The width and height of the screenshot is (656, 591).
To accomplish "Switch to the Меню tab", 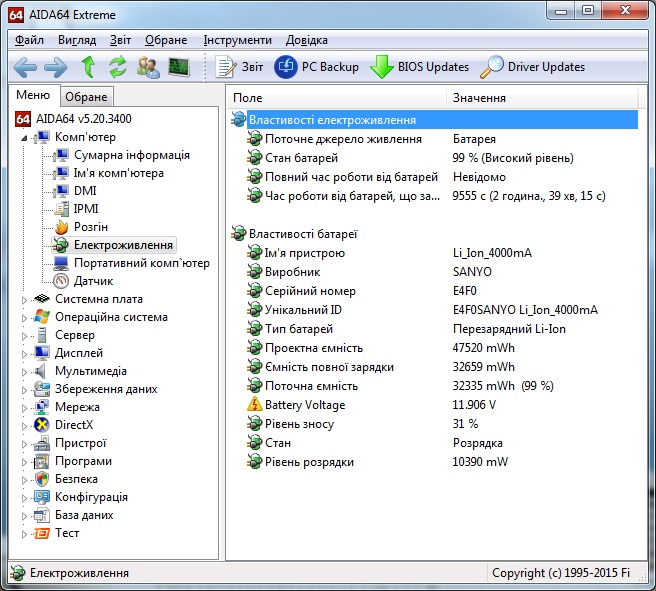I will (33, 95).
